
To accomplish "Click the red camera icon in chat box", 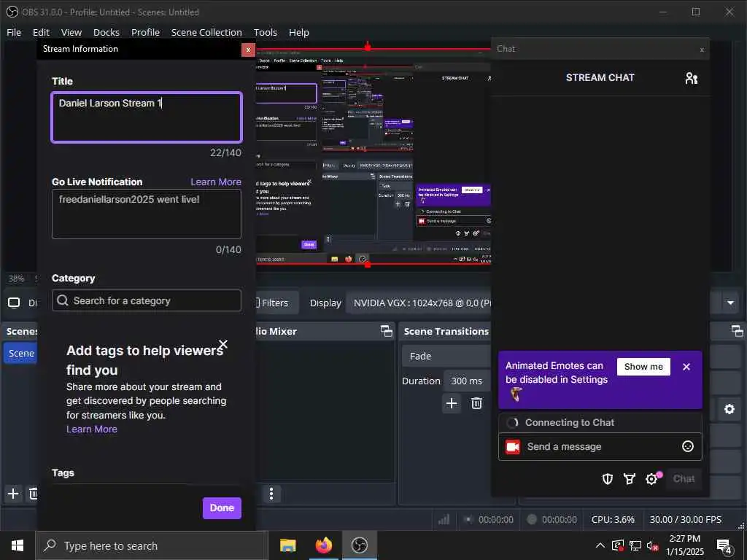I will [513, 447].
